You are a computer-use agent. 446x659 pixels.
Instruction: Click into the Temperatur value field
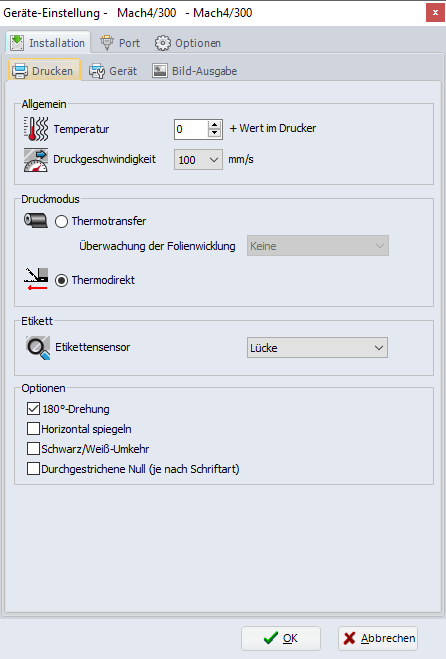pyautogui.click(x=191, y=129)
